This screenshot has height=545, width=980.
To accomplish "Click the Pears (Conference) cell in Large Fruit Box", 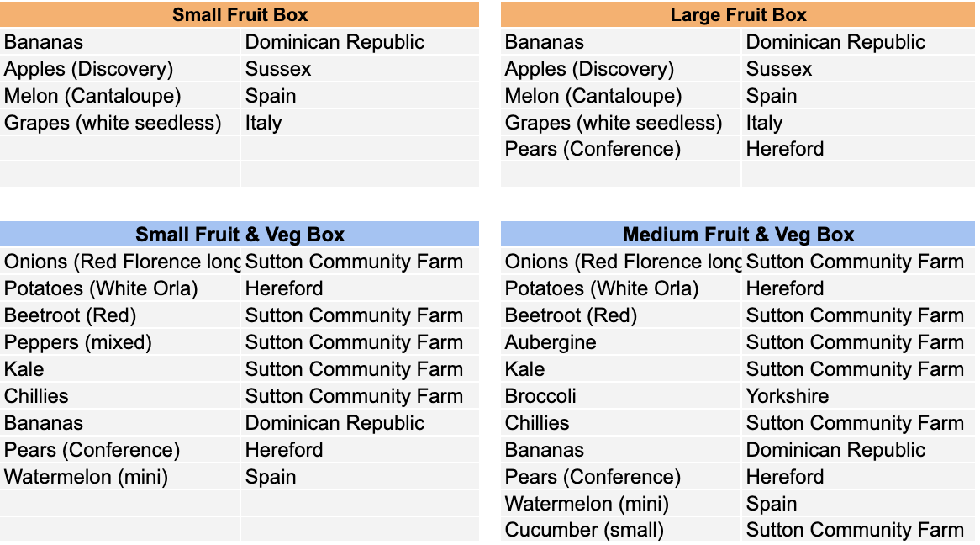I will pyautogui.click(x=621, y=149).
